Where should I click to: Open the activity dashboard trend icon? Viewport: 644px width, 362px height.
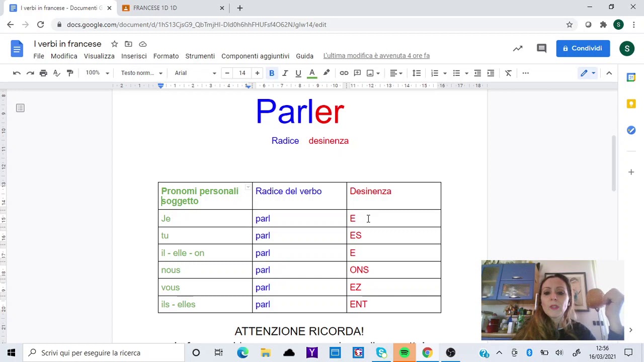pos(518,48)
